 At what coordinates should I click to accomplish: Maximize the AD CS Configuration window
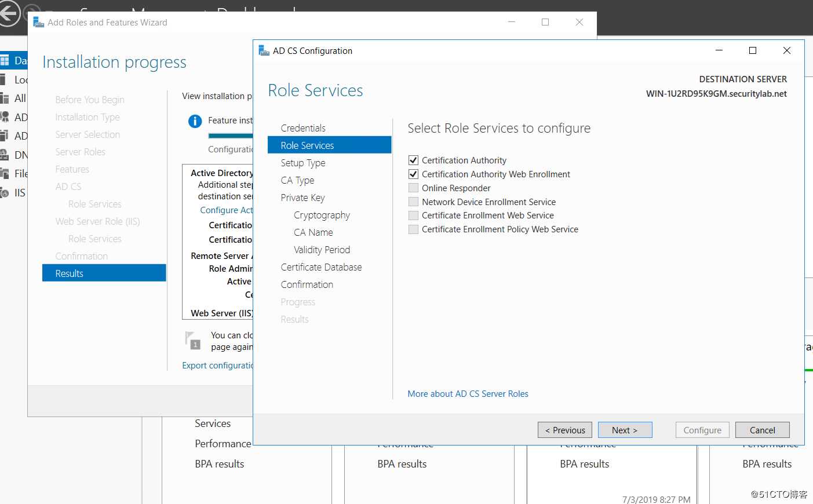753,50
